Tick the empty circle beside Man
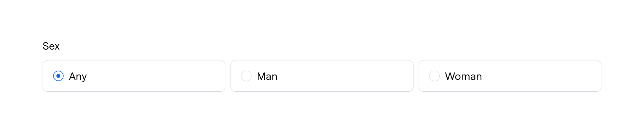Screen dimensions: 644x135 (246, 76)
